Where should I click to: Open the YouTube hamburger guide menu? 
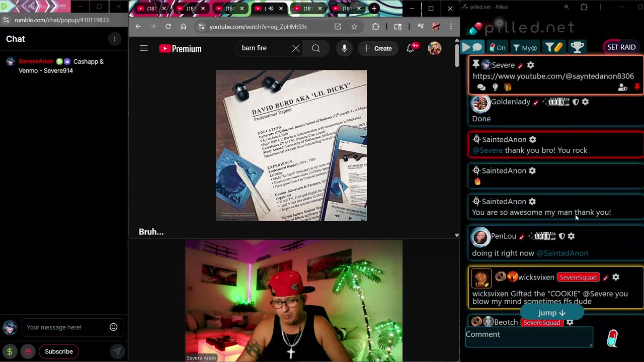coord(144,48)
